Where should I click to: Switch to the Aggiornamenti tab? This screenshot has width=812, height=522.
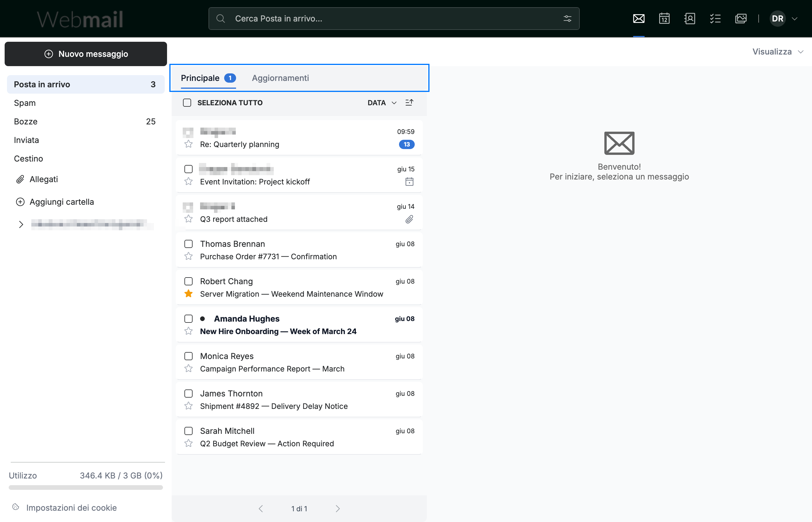point(280,78)
